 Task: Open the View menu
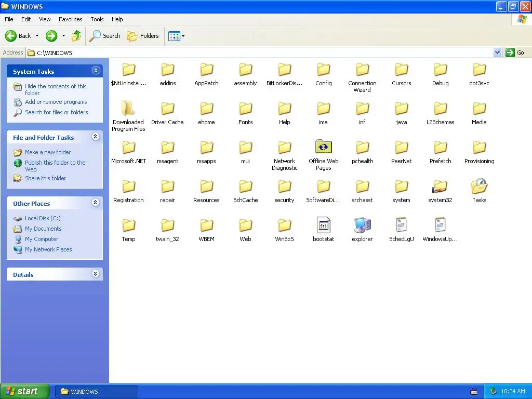45,19
